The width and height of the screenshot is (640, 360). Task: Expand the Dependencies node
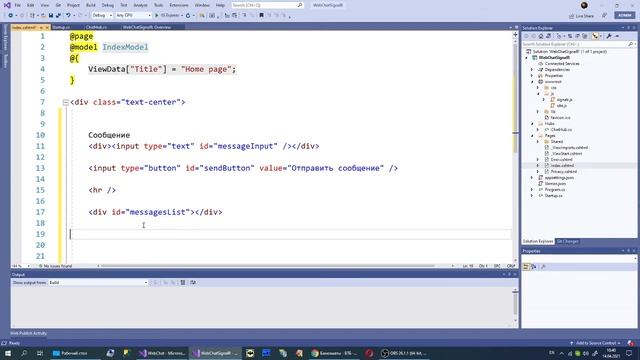532,70
